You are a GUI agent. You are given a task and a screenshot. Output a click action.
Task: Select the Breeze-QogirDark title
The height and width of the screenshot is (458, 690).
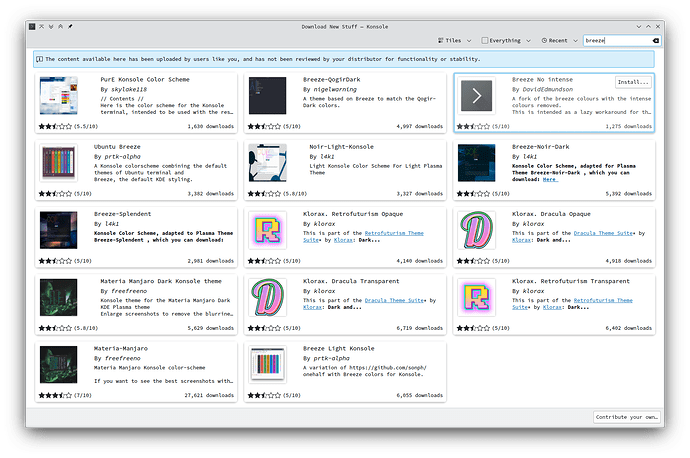[331, 80]
